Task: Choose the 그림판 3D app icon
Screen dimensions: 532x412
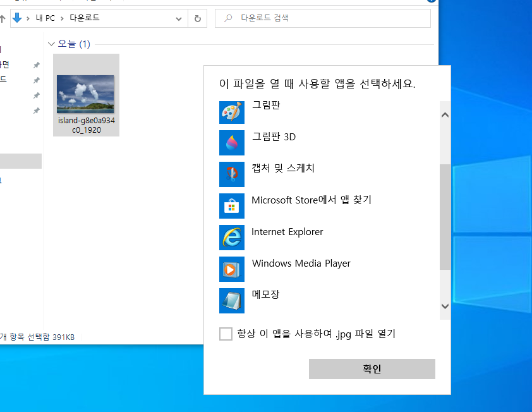Action: pos(232,143)
